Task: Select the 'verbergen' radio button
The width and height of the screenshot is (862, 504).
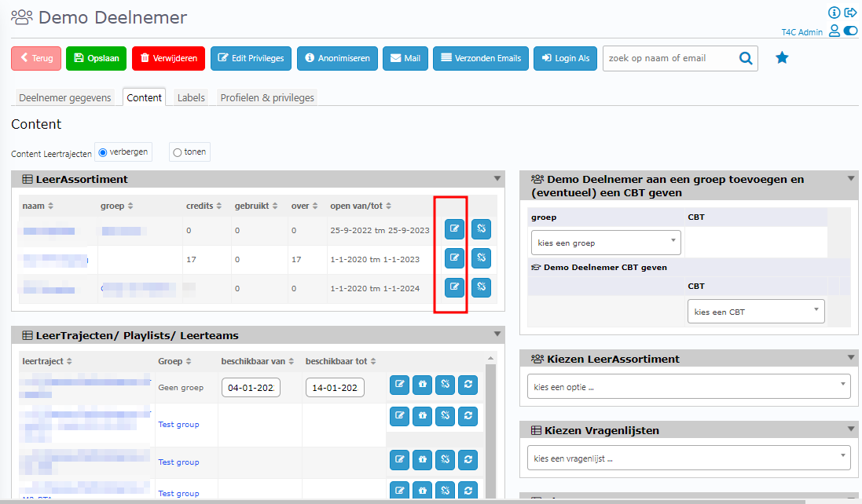Action: click(103, 152)
